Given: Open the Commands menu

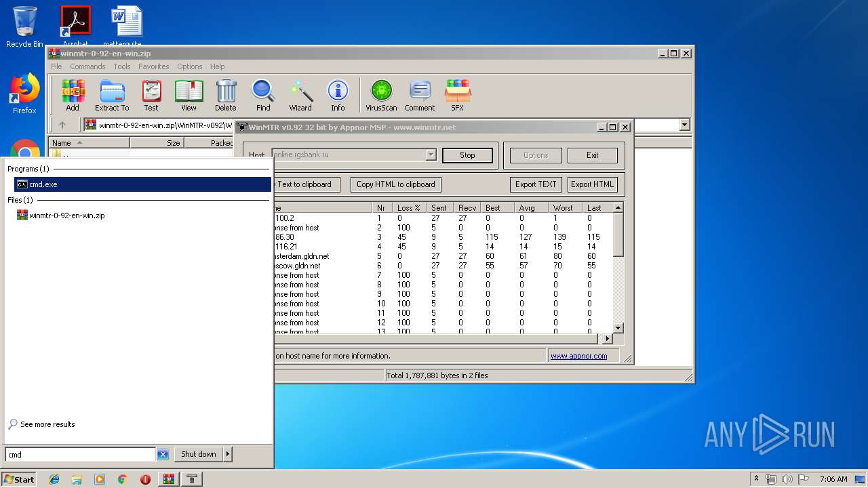Looking at the screenshot, I should [87, 66].
